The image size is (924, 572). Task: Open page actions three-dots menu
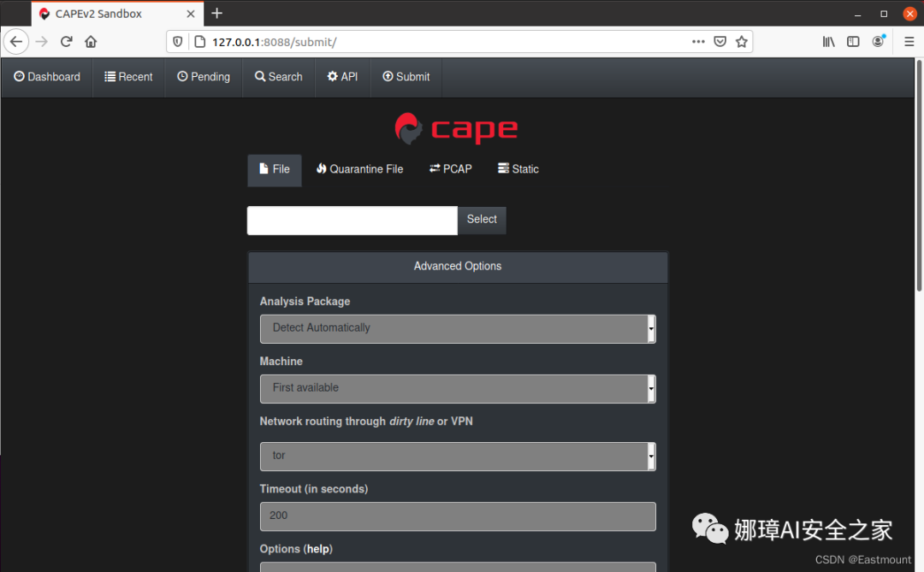pos(698,42)
